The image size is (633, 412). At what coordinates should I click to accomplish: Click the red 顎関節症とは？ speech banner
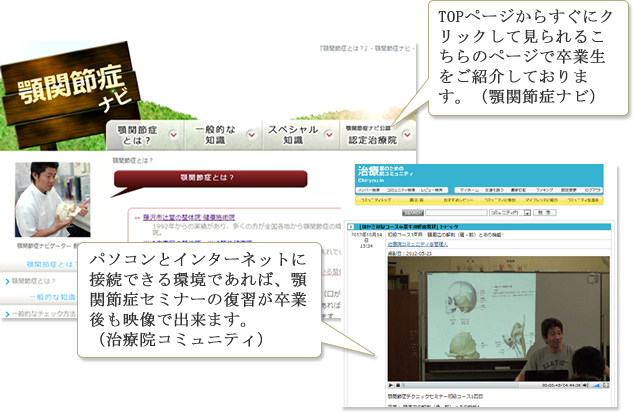pyautogui.click(x=210, y=178)
